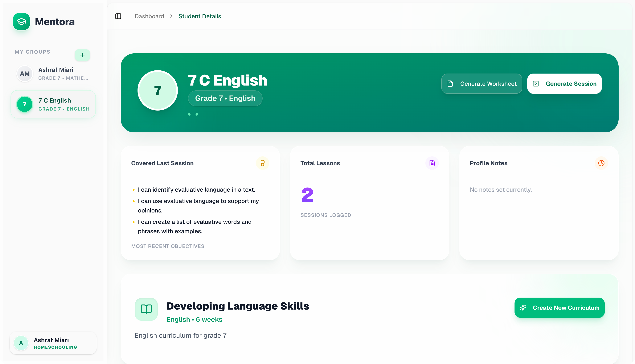The height and width of the screenshot is (364, 635).
Task: Click the Total Lessons sessions logged card
Action: (x=369, y=203)
